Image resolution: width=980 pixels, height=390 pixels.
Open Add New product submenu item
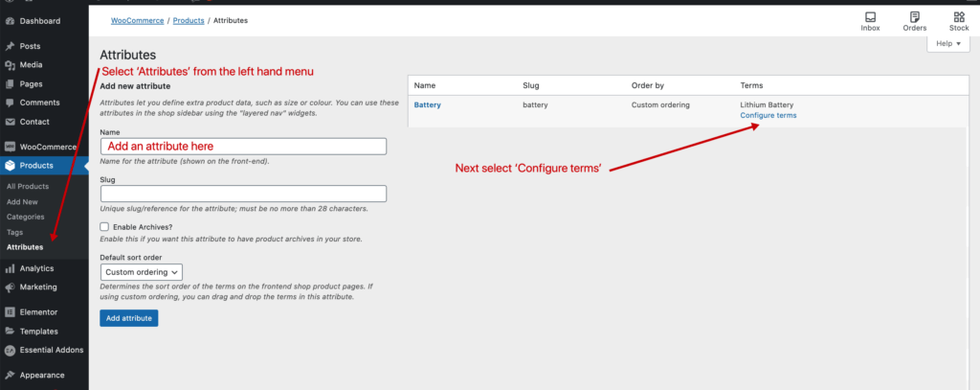tap(22, 202)
